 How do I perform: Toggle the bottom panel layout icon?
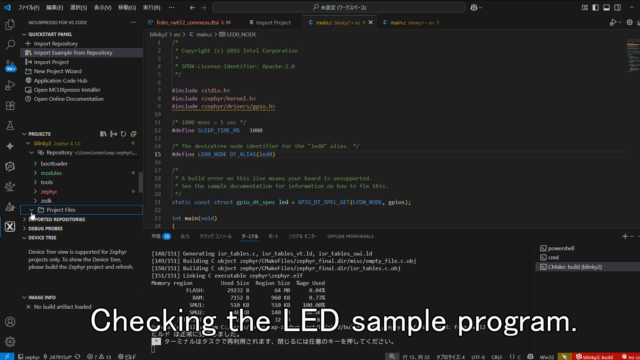pyautogui.click(x=607, y=7)
